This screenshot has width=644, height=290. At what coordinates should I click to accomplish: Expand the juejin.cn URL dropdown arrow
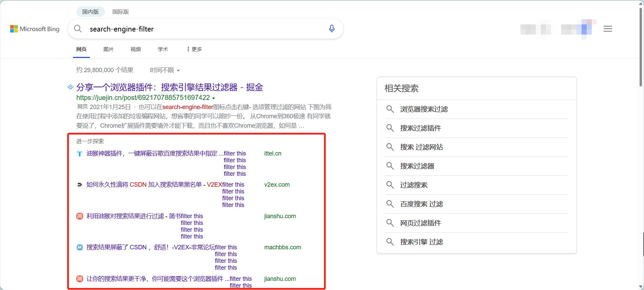[x=213, y=98]
